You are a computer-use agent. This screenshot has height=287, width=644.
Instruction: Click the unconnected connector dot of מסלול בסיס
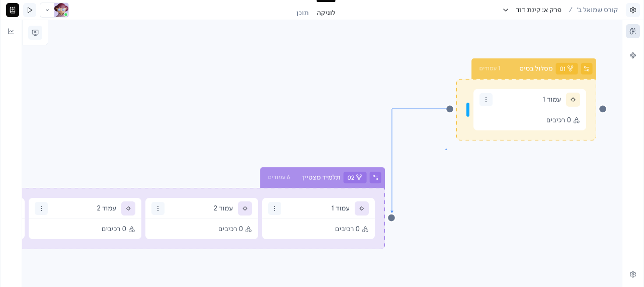pos(603,109)
